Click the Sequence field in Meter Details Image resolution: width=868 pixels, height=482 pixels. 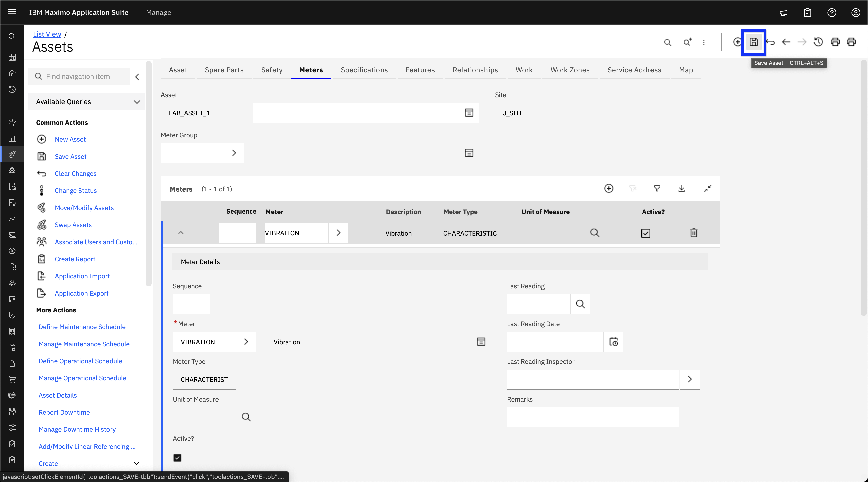pos(191,304)
